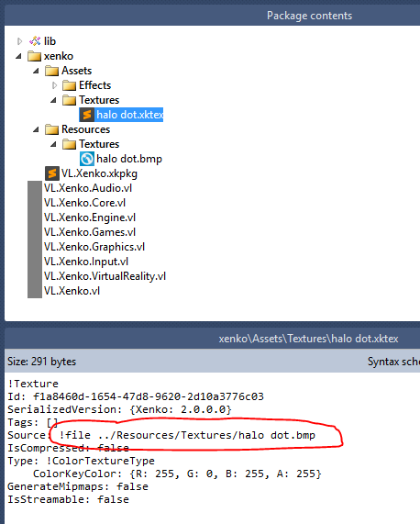This screenshot has height=524, width=420.
Task: Click the VL.Xenko.xkpkg file icon
Action: [52, 173]
